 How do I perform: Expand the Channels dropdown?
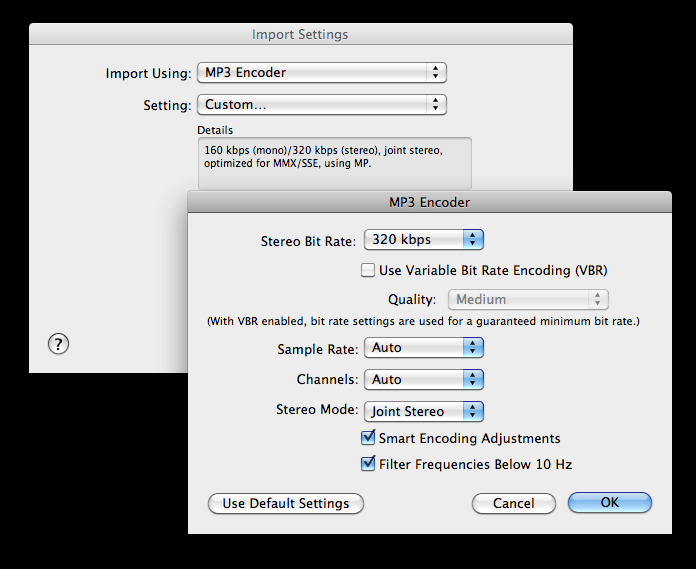click(x=422, y=380)
